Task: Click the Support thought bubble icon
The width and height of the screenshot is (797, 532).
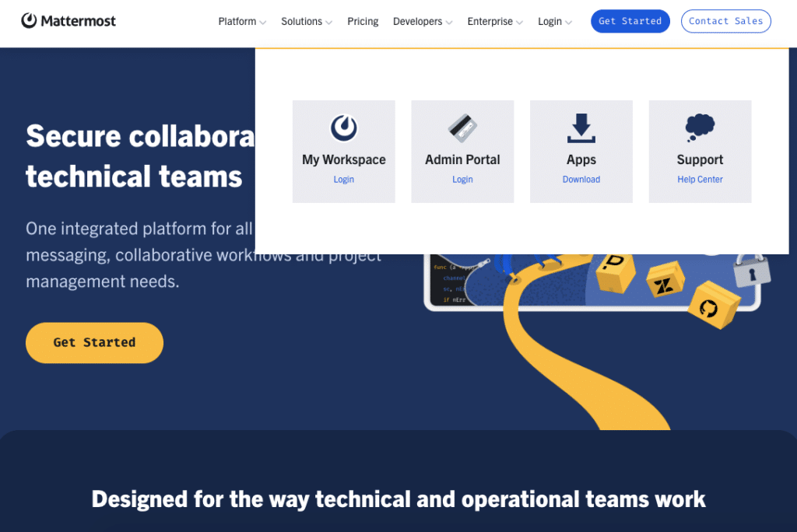Action: coord(700,128)
